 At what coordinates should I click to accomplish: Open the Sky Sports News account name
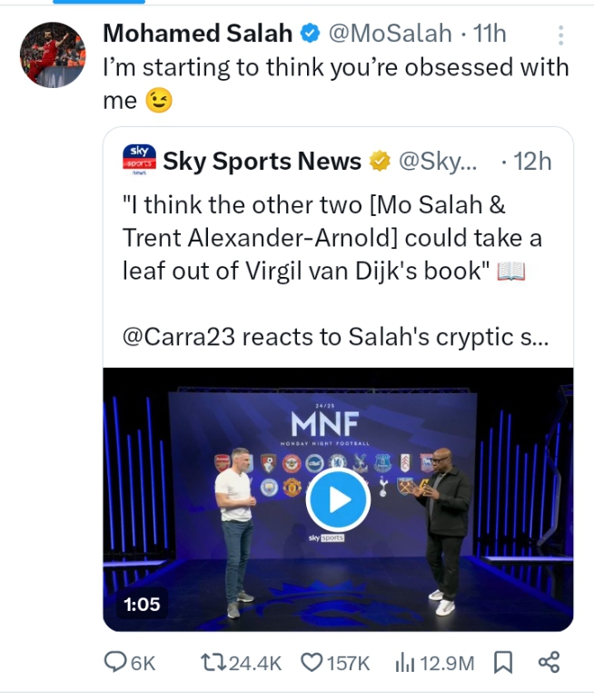coord(262,162)
